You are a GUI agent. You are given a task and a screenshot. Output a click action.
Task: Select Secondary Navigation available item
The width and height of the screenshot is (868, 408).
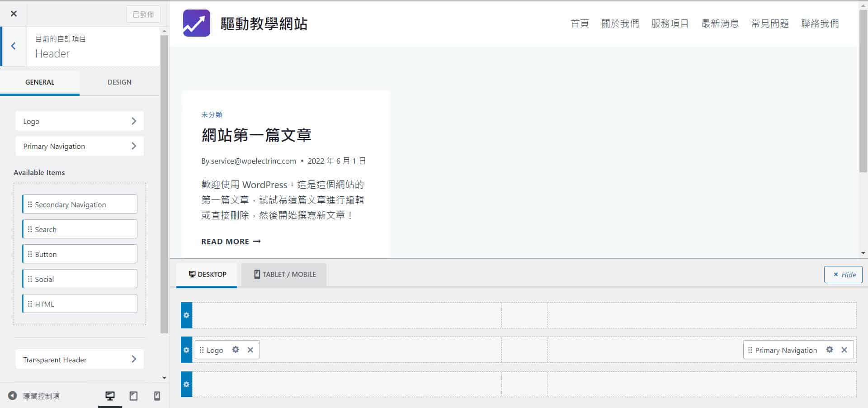(x=80, y=204)
